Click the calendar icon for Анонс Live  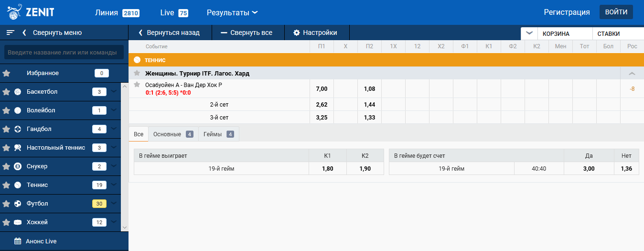pyautogui.click(x=18, y=241)
